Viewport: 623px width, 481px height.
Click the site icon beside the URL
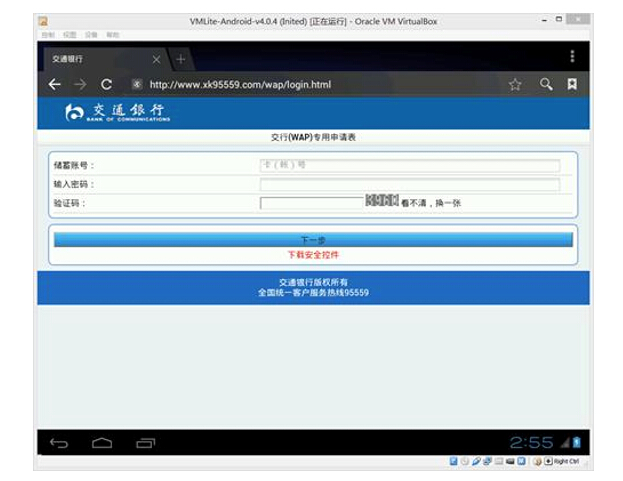137,84
